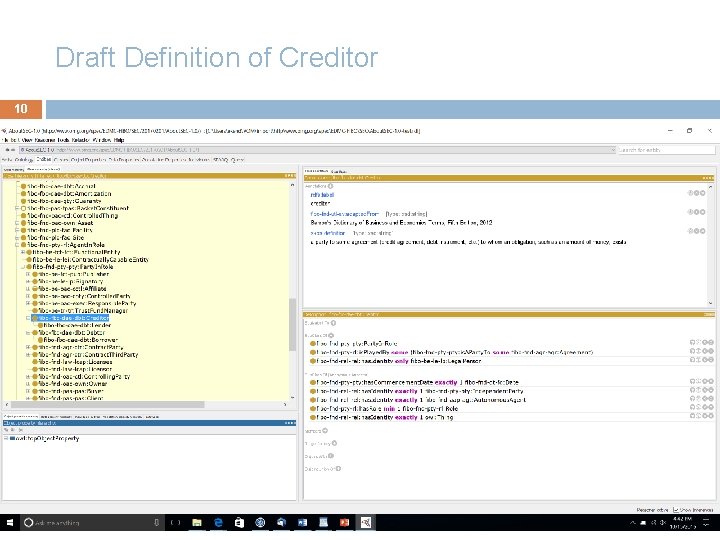The width and height of the screenshot is (720, 540).
Task: Click annotations panel scroll down arrow
Action: (710, 303)
